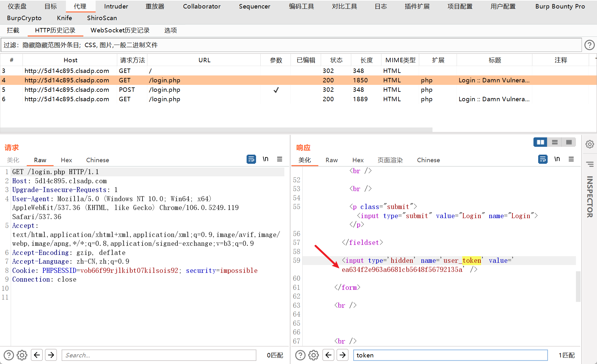Open the Burp Bounty Pro tab
The height and width of the screenshot is (364, 597).
(x=560, y=6)
